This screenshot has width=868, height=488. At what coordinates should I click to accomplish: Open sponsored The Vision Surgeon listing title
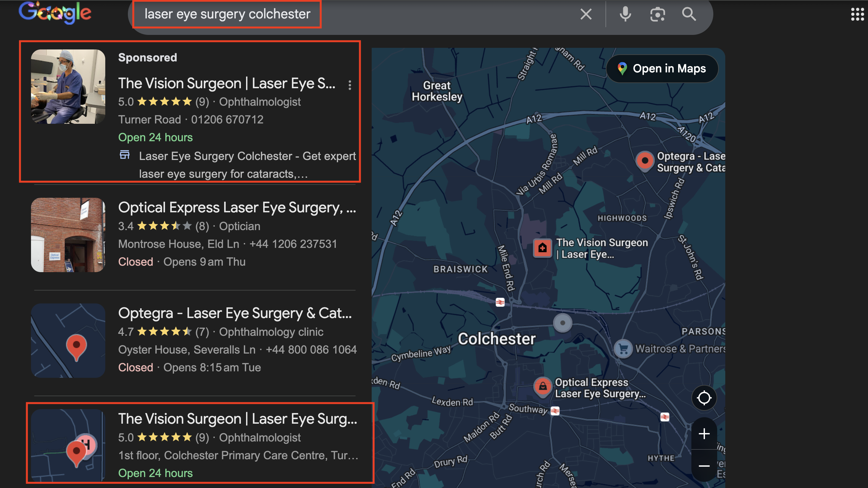[226, 83]
